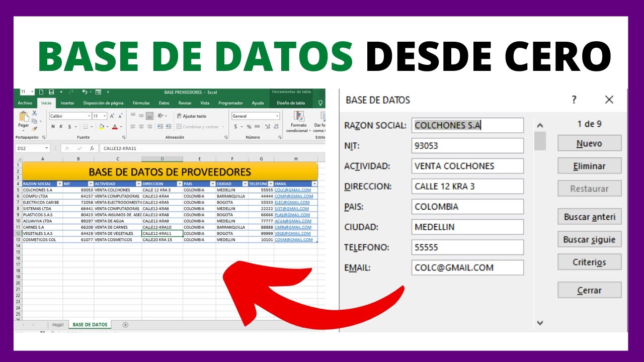Screen dimensions: 644x362
Task: Select the Hoja1 sheet tab
Action: pyautogui.click(x=58, y=325)
